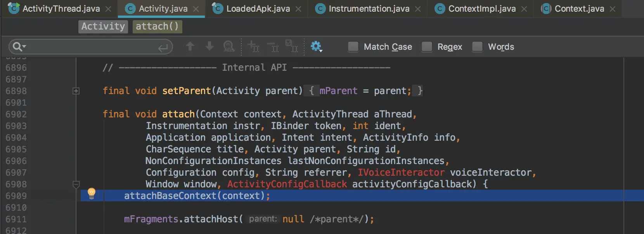The height and width of the screenshot is (234, 644).
Task: Close the Instrumentation.java tab
Action: (x=418, y=9)
